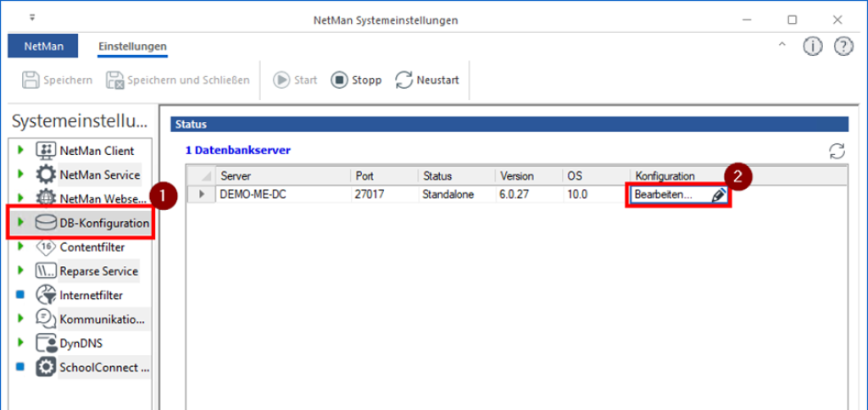Click the refresh icon above server table
The height and width of the screenshot is (410, 868).
837,151
